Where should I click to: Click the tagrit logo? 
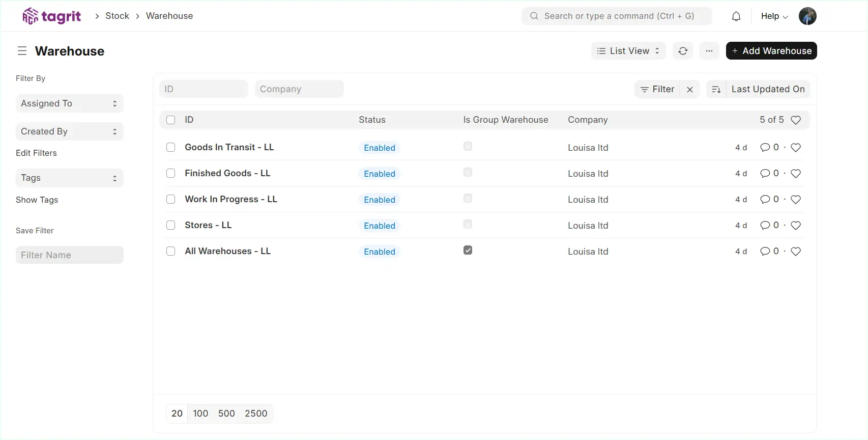point(52,16)
